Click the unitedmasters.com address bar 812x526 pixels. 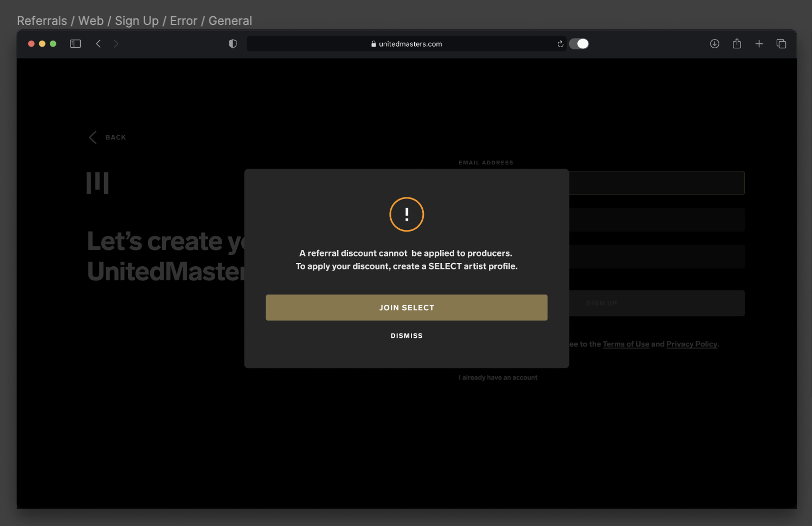(x=407, y=44)
